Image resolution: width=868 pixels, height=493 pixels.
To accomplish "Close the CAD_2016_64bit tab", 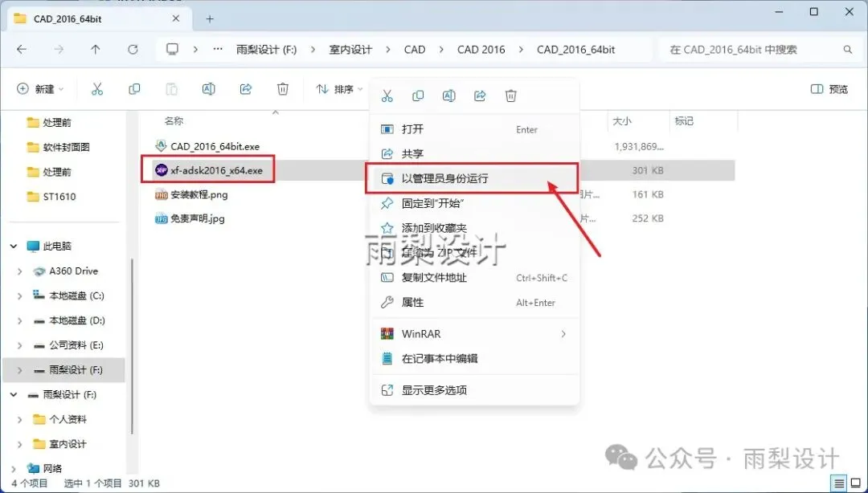I will tap(176, 18).
